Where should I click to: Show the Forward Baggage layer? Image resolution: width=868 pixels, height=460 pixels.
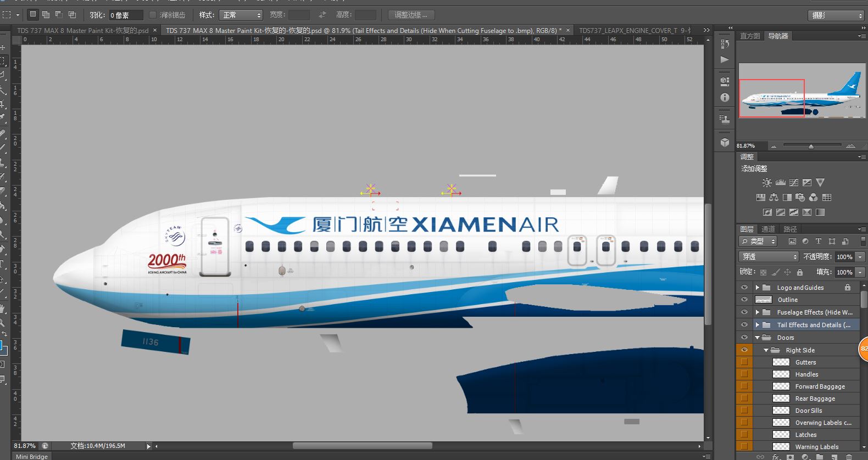coord(744,386)
